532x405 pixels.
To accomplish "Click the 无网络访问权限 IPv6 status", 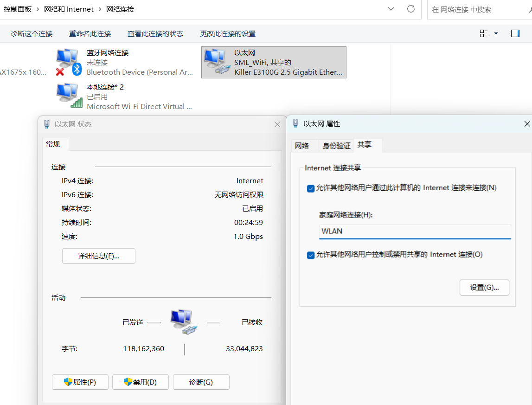I will point(239,194).
